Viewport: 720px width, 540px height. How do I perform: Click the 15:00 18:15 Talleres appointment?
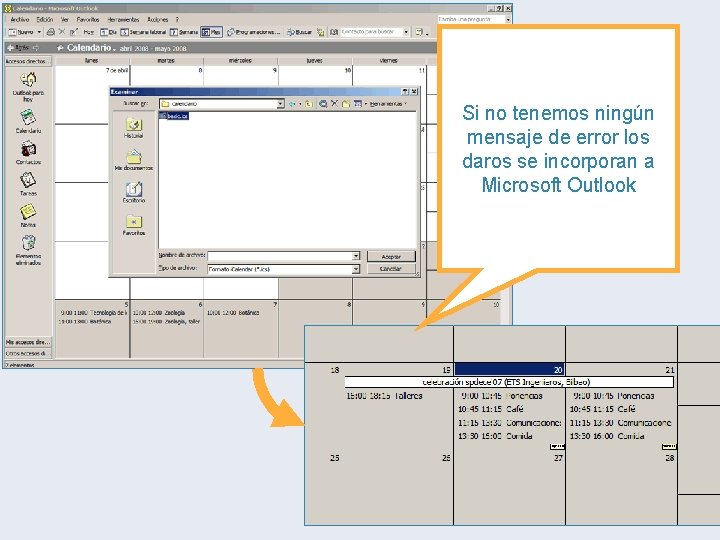(x=384, y=395)
